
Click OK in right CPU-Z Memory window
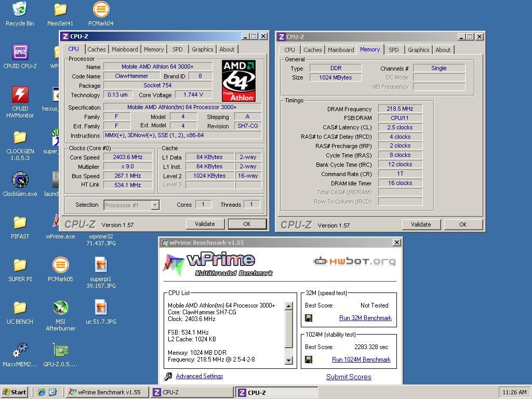tap(463, 224)
